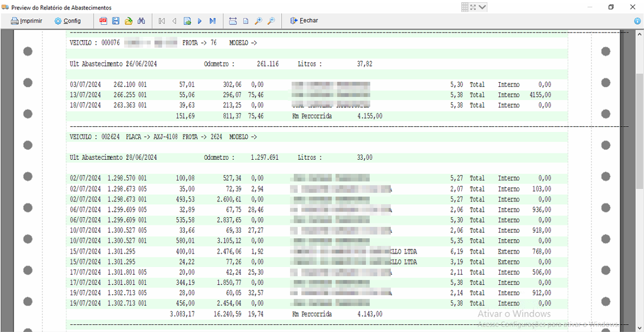Viewport: 644px width, 332px height.
Task: Select 'PLACA -> AXJ-4108' text
Action: coord(152,136)
